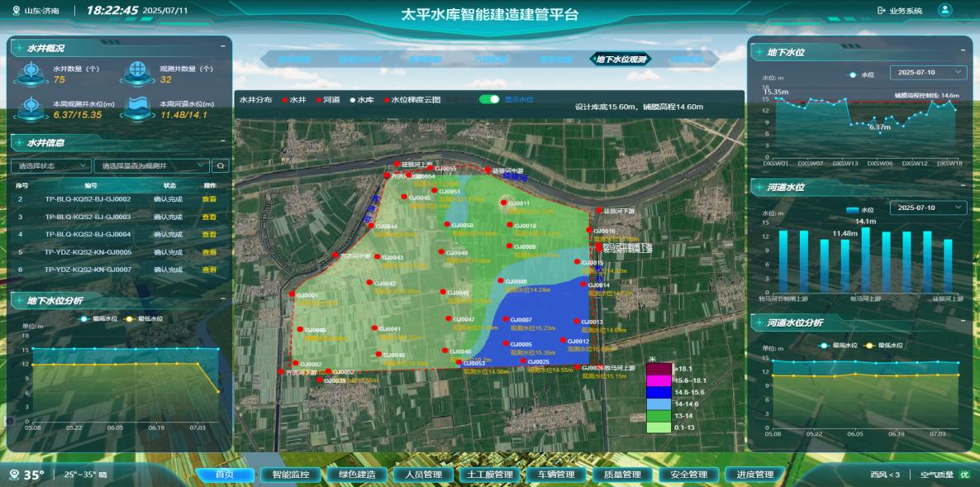Viewport: 980px width, 487px height.
Task: Click the 本周河道水位 wave icon
Action: click(x=137, y=108)
